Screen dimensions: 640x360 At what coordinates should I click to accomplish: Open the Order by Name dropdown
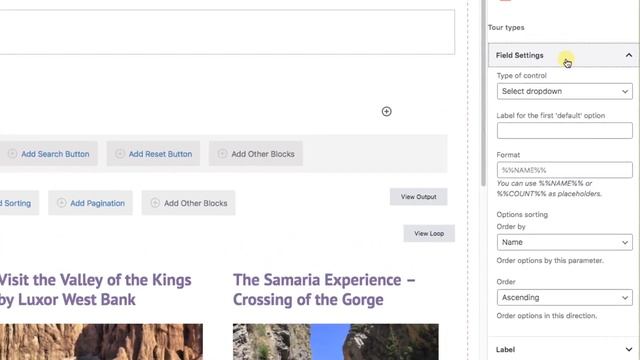[x=564, y=242]
